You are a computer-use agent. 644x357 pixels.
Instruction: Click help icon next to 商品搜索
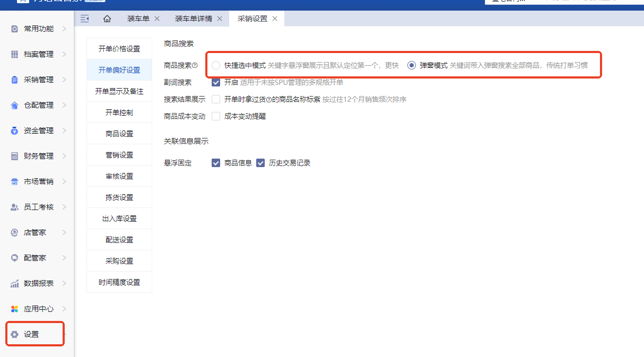195,66
